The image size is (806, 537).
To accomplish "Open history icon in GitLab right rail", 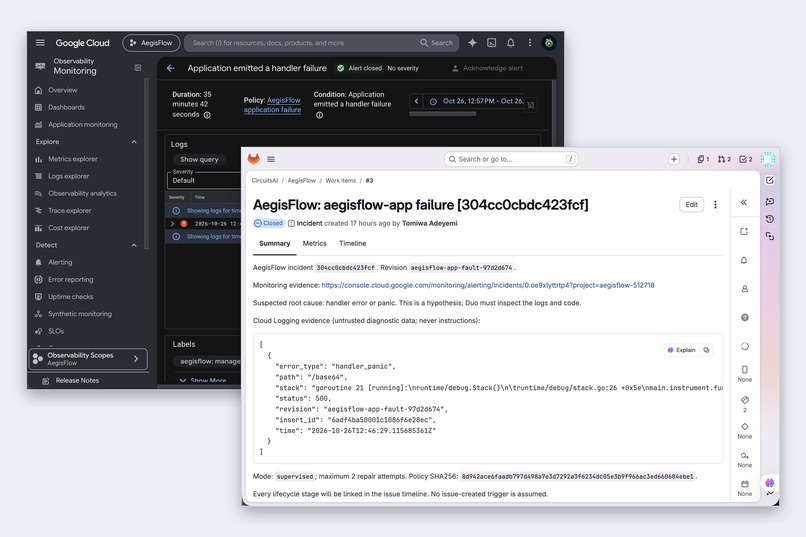I will click(x=770, y=219).
